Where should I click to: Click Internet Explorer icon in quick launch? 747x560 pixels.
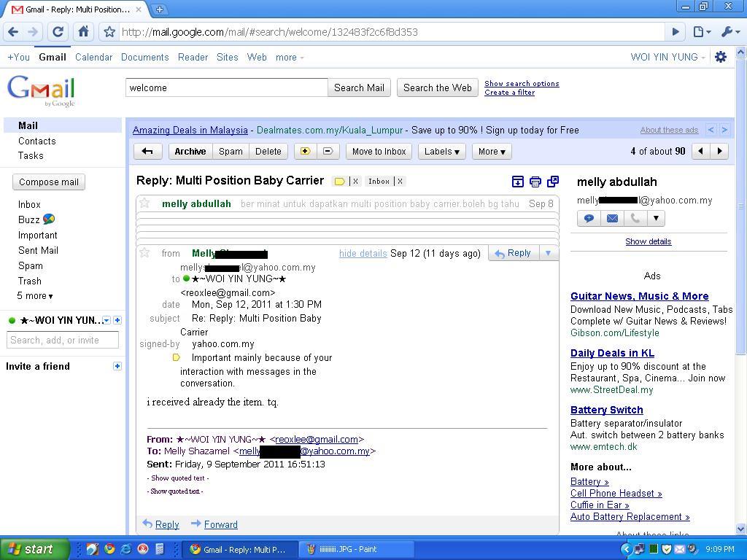point(126,549)
